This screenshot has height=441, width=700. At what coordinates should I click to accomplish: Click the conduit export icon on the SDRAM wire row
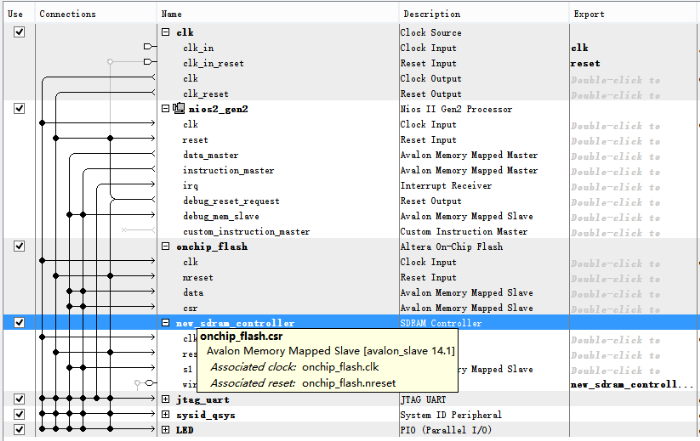tap(148, 383)
